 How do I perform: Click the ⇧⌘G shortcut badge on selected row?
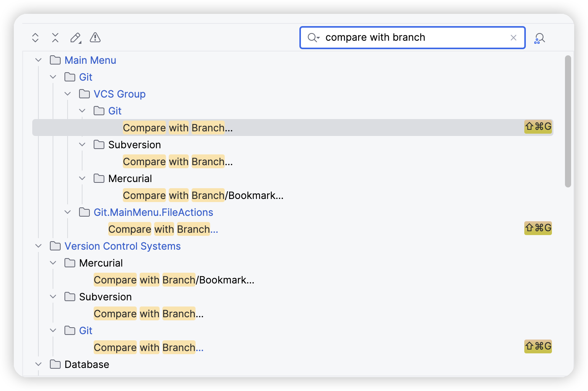click(x=538, y=127)
